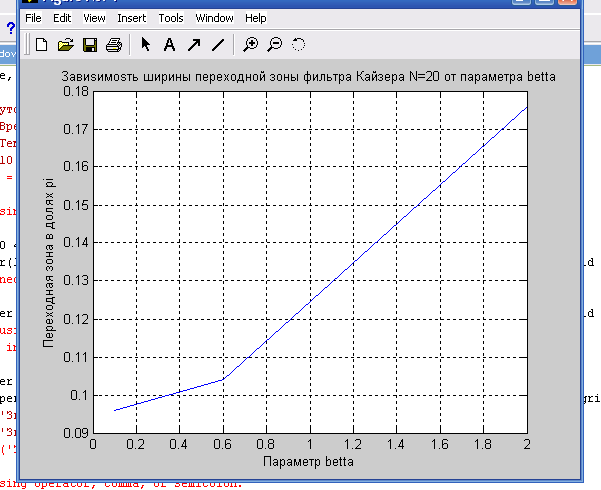The image size is (601, 490).
Task: Click the y-axis tick label 0.14
Action: pyautogui.click(x=76, y=242)
